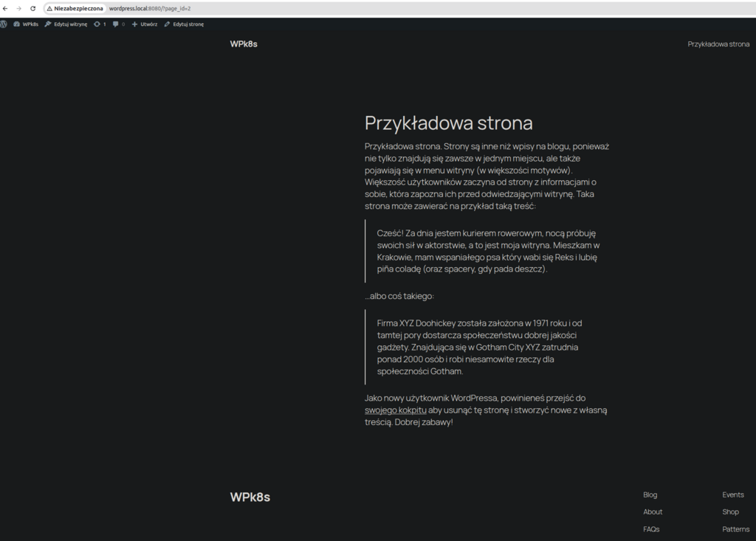Open the updates icon showing 1
The image size is (756, 541).
(100, 24)
